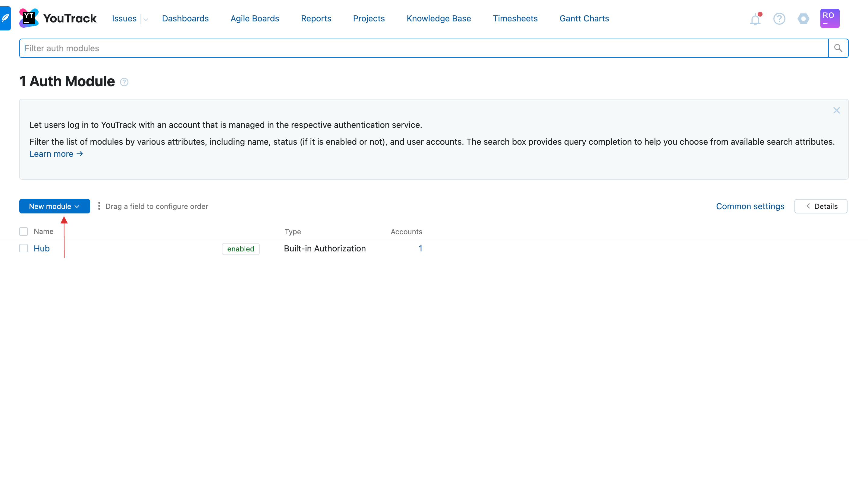868x495 pixels.
Task: Click the Hub accounts count 1
Action: click(420, 248)
